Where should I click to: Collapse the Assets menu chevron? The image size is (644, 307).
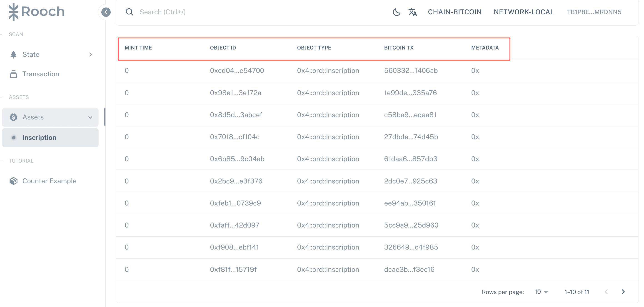pos(90,117)
